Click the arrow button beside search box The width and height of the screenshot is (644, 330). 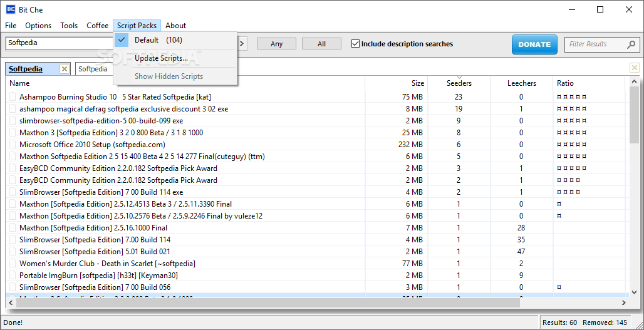coord(242,43)
